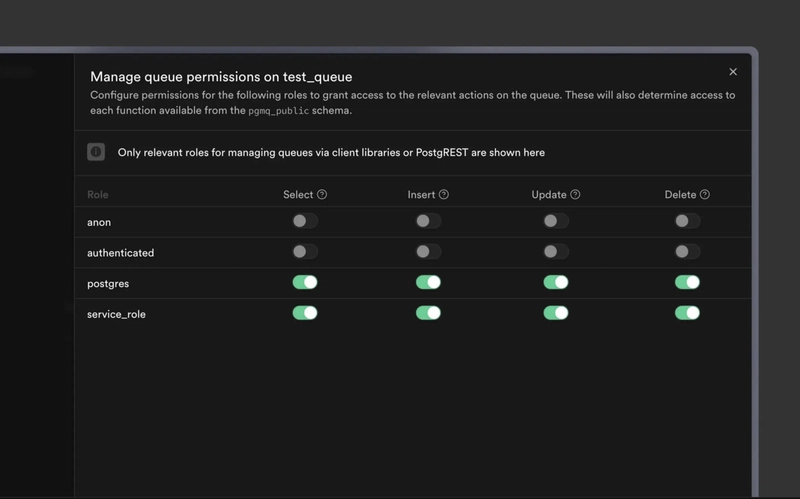Enable Insert permission for anon role
The image size is (800, 499).
pyautogui.click(x=428, y=221)
